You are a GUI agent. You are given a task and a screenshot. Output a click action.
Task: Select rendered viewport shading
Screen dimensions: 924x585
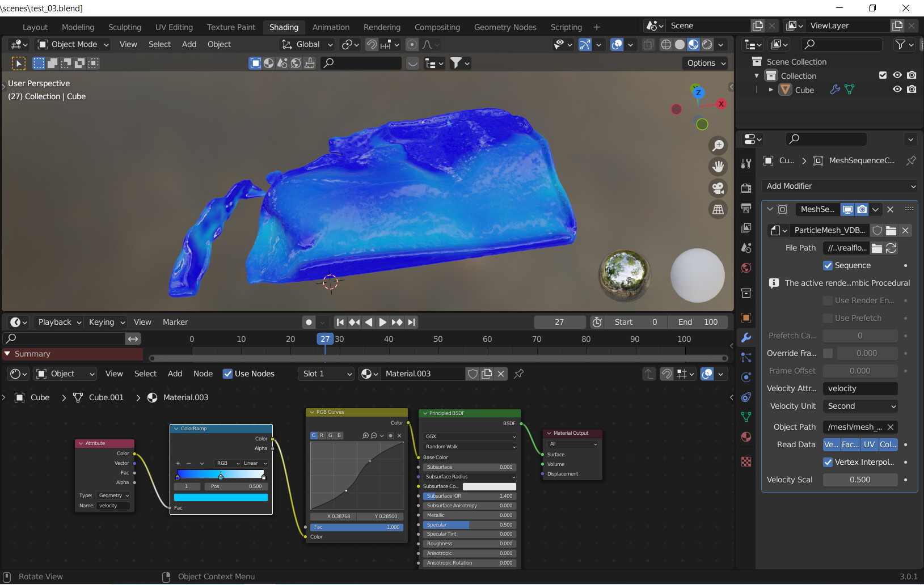click(707, 44)
